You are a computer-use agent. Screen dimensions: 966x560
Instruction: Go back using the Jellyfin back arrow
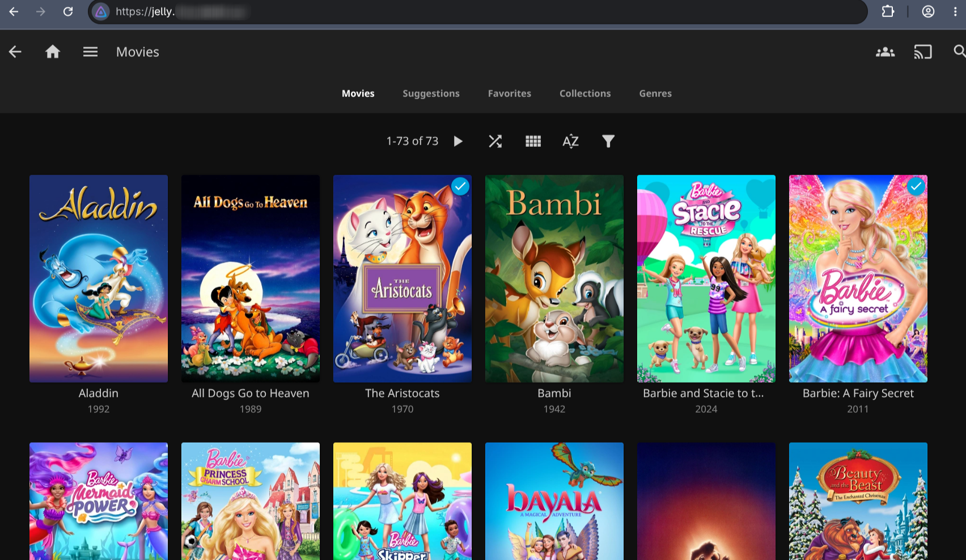(15, 52)
